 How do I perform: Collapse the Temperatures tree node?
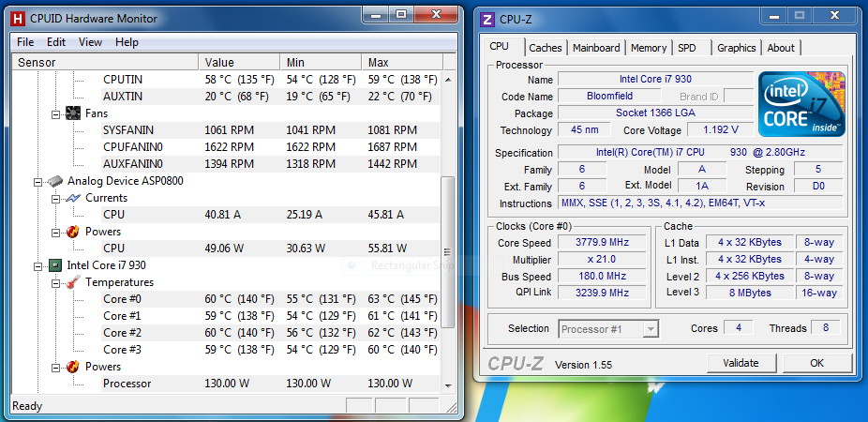(55, 283)
